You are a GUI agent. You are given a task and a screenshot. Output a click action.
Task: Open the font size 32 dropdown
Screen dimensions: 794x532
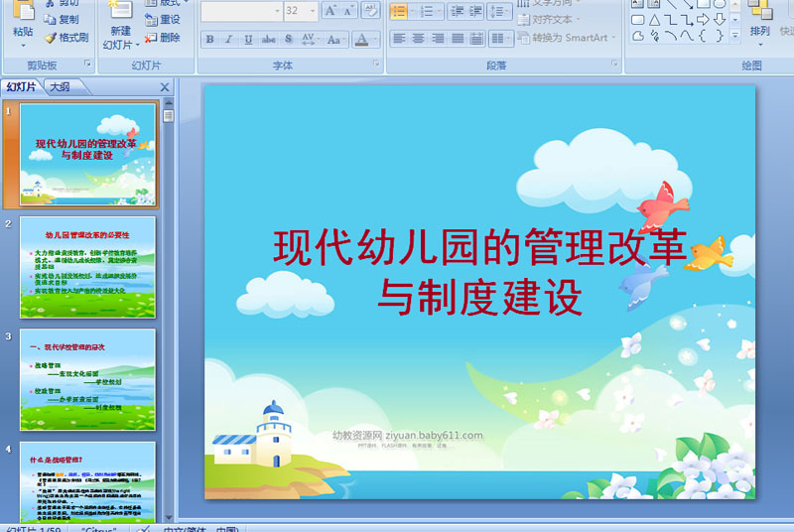point(313,11)
